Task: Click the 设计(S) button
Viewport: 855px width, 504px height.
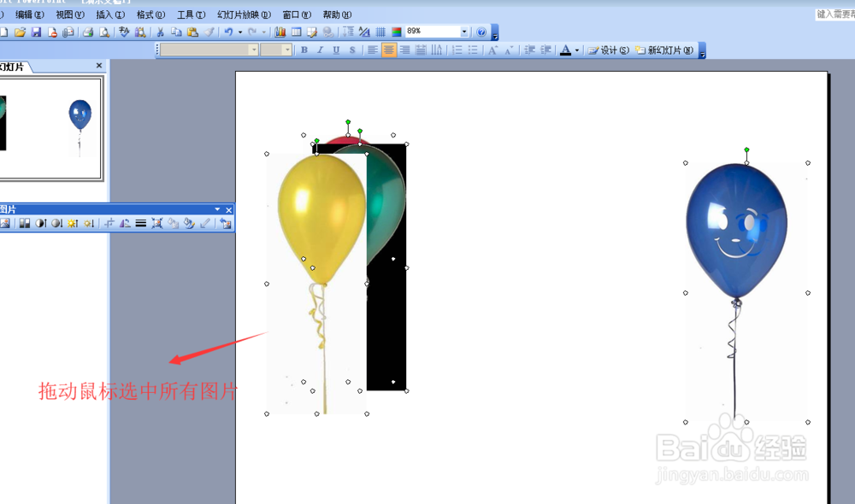Action: 608,50
